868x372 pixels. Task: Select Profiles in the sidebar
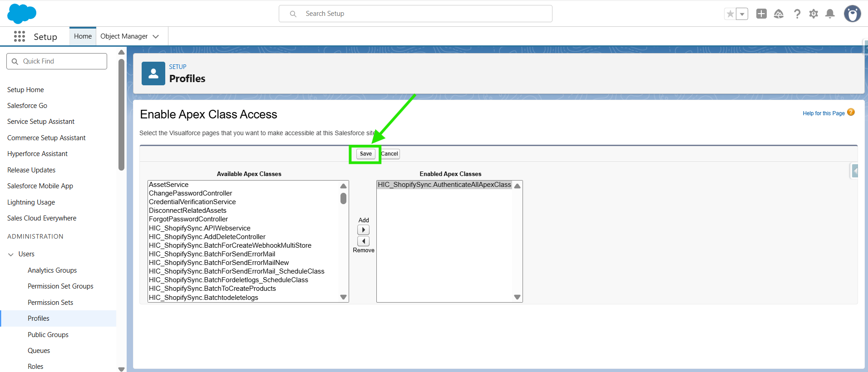click(58, 318)
